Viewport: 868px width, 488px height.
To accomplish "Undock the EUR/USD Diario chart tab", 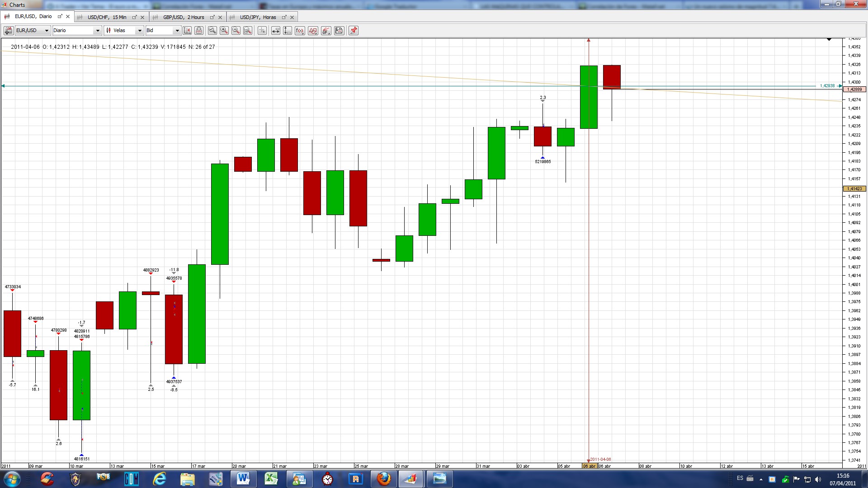I will point(60,16).
